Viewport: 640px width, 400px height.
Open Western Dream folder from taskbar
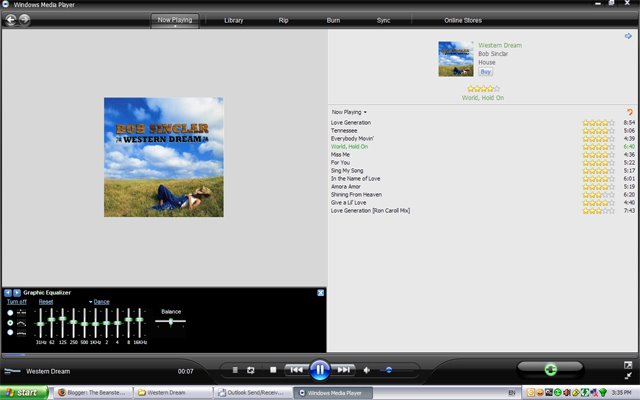click(173, 393)
